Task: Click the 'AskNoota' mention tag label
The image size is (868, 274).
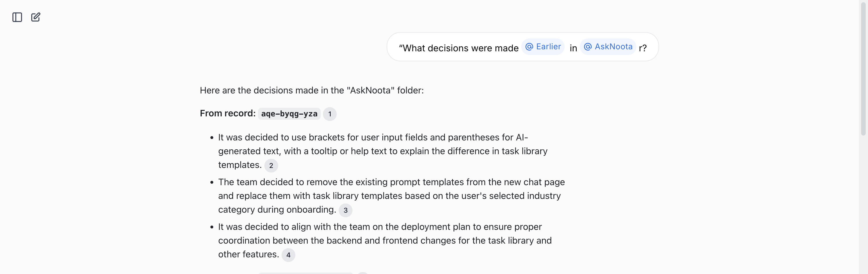Action: 613,47
